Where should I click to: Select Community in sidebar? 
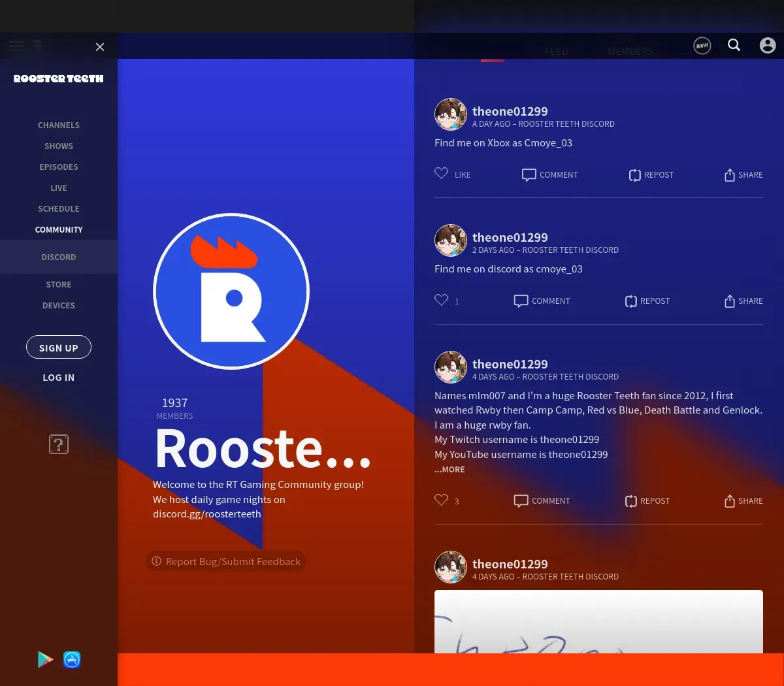tap(59, 229)
